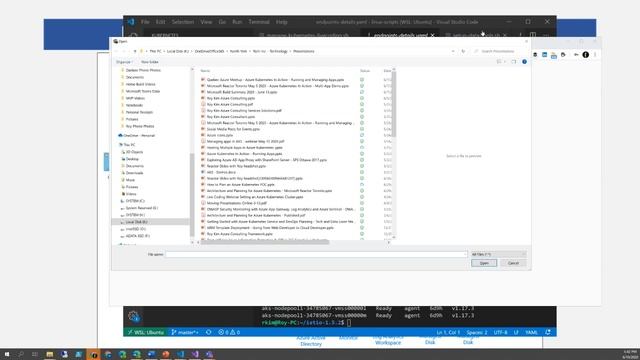Click the file list horizontal scrollbar
640x360 pixels.
265,242
